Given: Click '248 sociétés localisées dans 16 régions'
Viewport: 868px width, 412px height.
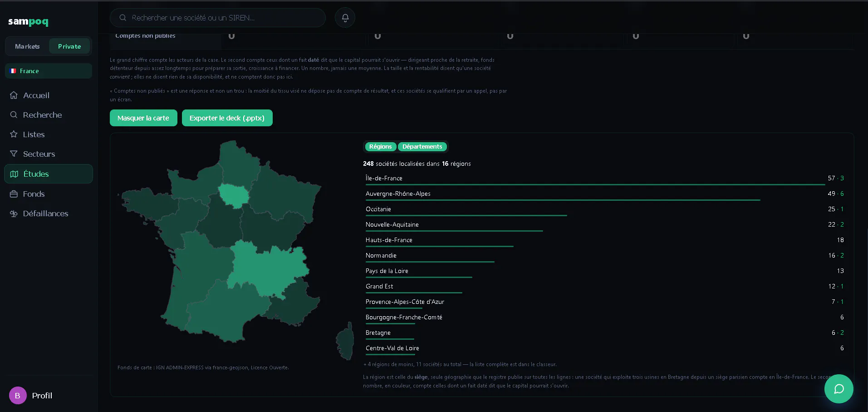Looking at the screenshot, I should (417, 164).
